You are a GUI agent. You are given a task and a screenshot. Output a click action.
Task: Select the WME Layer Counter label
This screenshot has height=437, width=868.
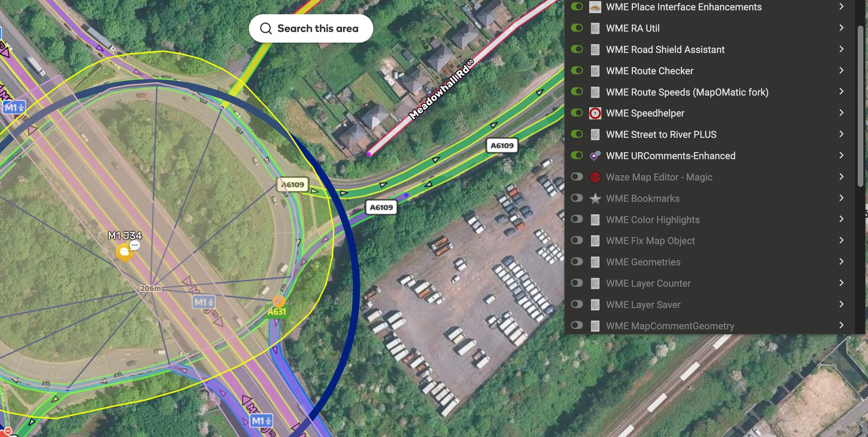tap(648, 284)
